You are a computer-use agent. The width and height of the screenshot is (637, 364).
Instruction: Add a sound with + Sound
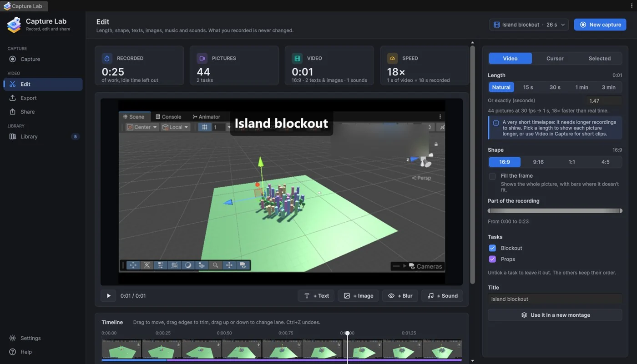pos(442,296)
